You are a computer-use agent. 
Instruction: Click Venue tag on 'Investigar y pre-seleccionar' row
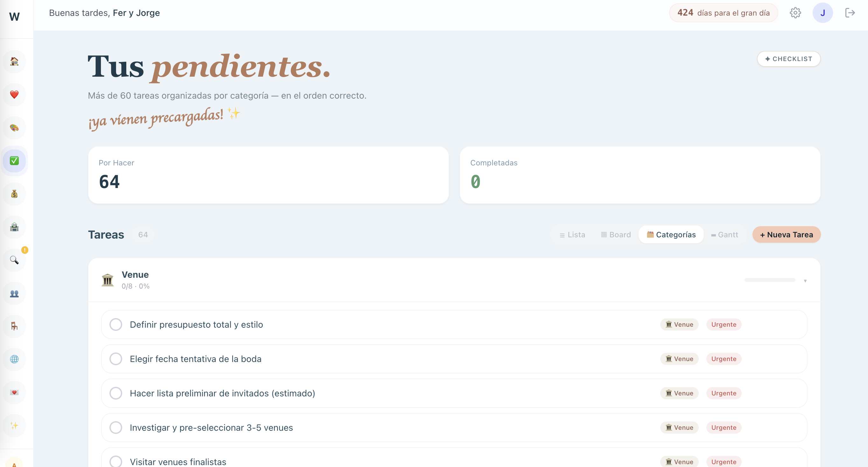click(x=679, y=428)
